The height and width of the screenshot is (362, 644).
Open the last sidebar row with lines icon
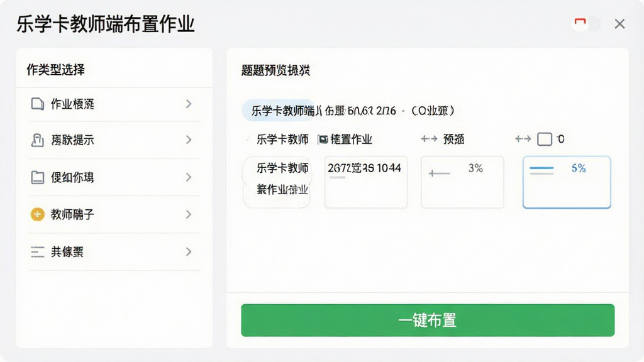click(114, 251)
